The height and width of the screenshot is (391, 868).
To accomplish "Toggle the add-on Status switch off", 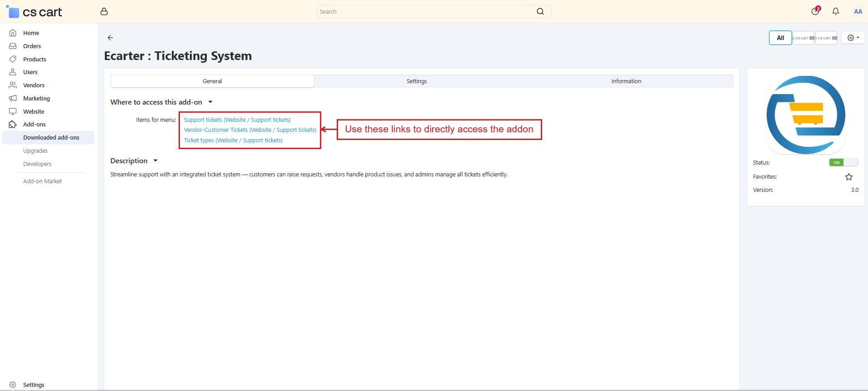I will tap(843, 163).
